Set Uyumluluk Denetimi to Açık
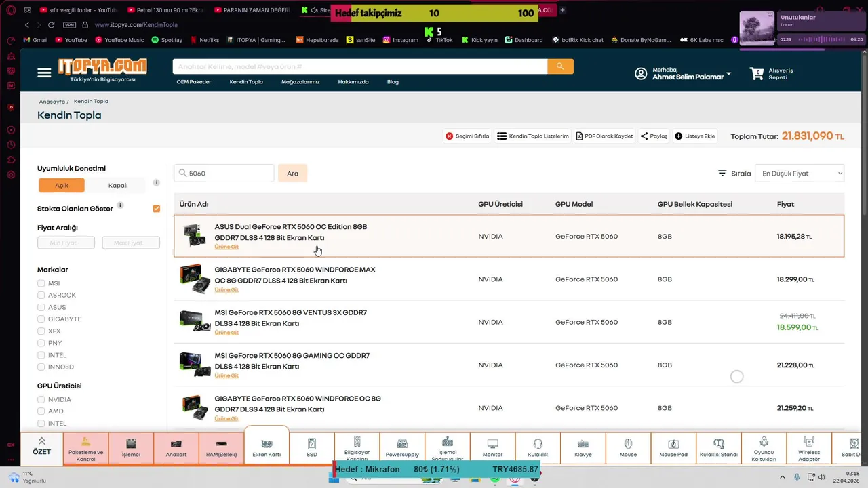The width and height of the screenshot is (868, 488). [x=62, y=185]
